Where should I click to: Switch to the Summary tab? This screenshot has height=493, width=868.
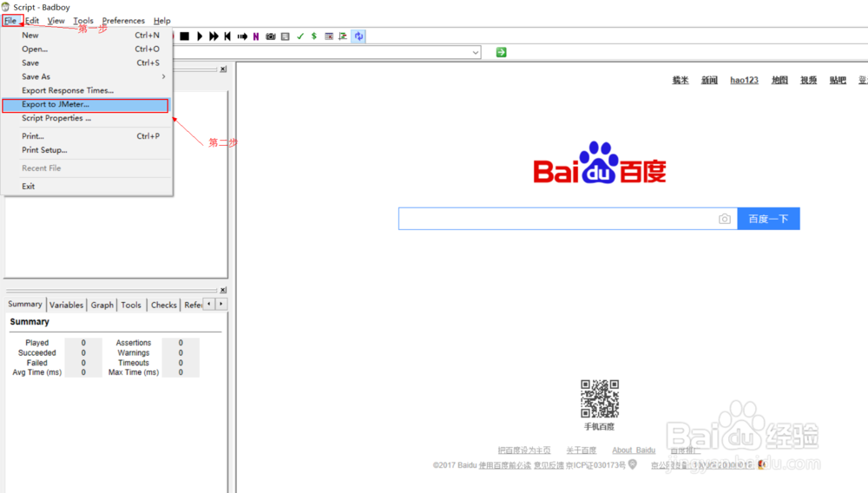click(25, 304)
